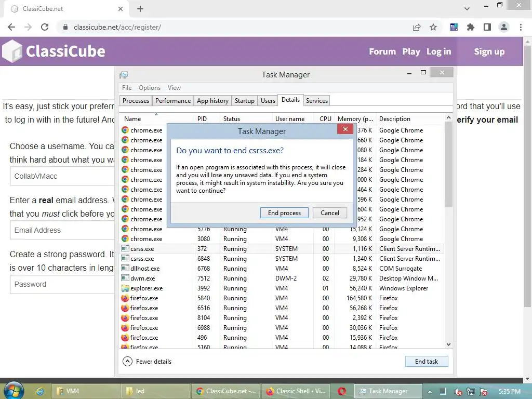Open Chrome tab search chevron
This screenshot has width=532, height=399.
[x=467, y=9]
